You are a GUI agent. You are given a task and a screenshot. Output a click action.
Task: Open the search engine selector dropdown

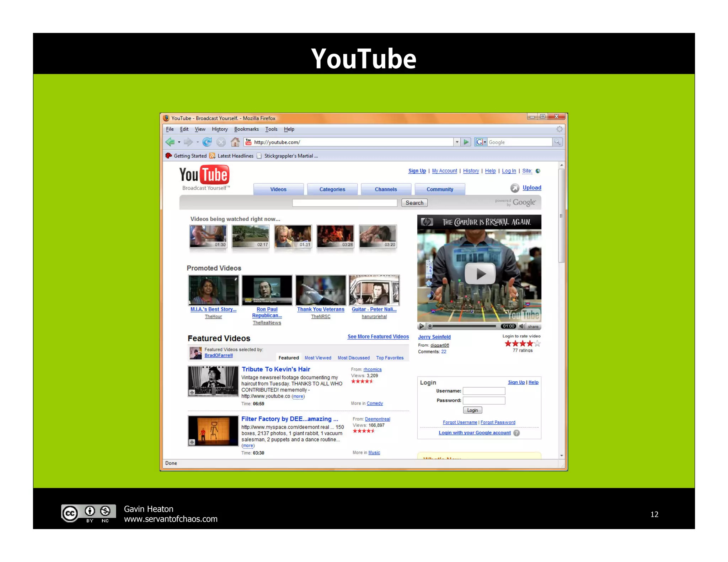(480, 142)
